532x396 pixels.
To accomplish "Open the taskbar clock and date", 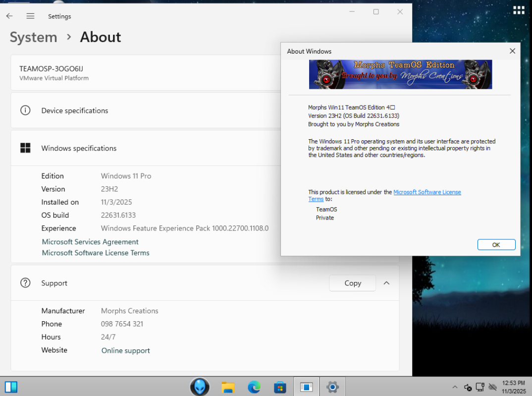I will tap(513, 387).
